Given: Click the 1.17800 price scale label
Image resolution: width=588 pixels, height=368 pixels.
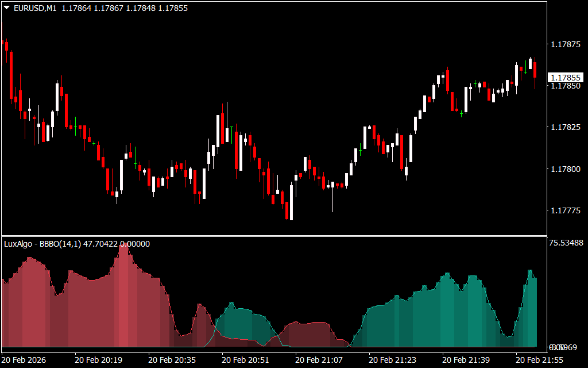Looking at the screenshot, I should [565, 169].
